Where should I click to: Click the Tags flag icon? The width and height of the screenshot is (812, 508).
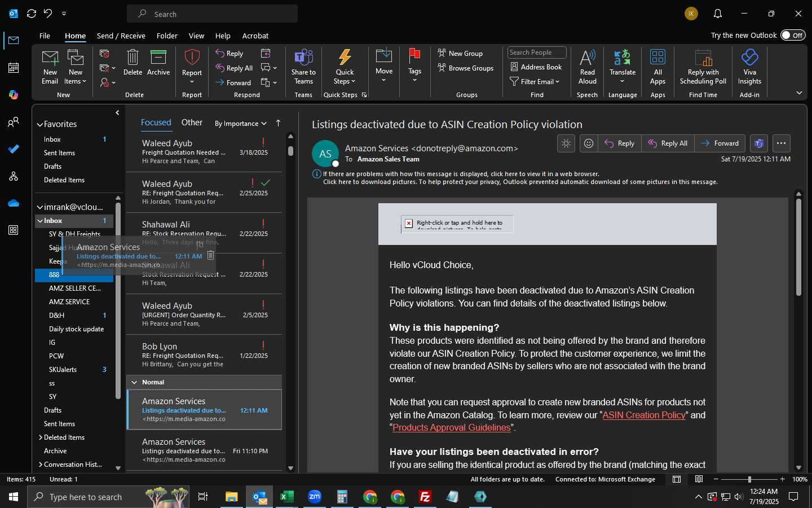tap(414, 56)
